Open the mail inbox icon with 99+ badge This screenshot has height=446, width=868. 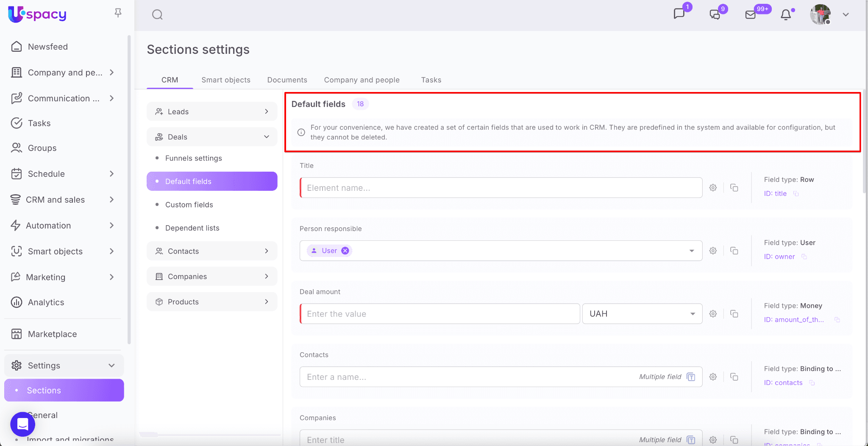(751, 15)
